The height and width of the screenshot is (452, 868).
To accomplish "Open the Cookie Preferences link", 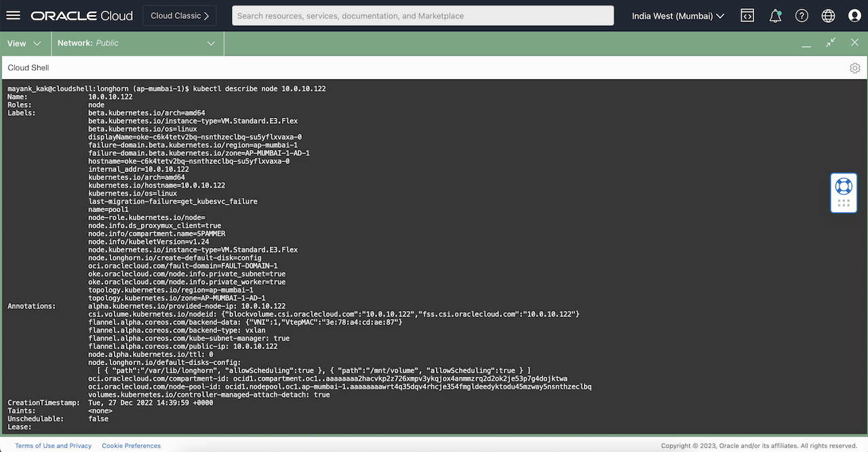I will 132,446.
